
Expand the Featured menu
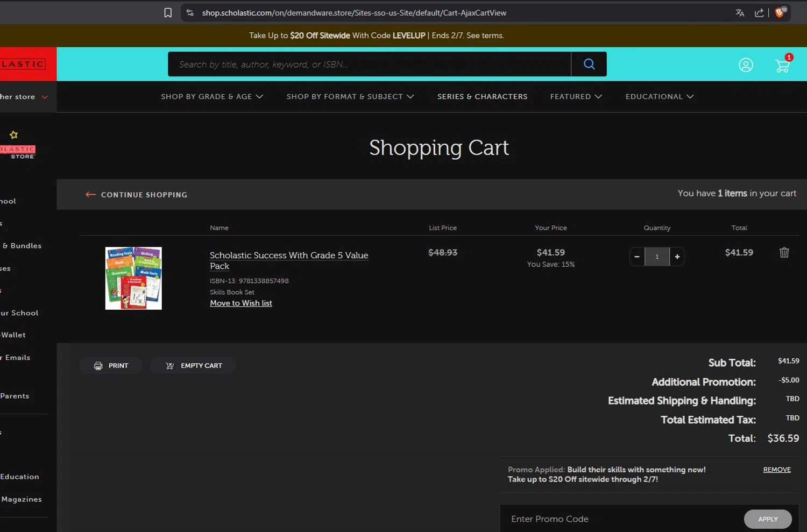tap(576, 96)
